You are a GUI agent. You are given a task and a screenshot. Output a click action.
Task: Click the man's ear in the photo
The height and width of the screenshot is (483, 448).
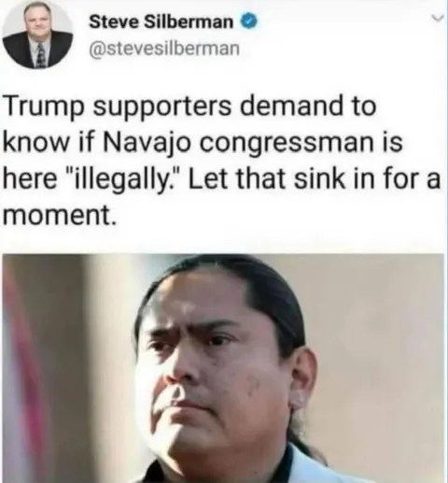[x=304, y=380]
